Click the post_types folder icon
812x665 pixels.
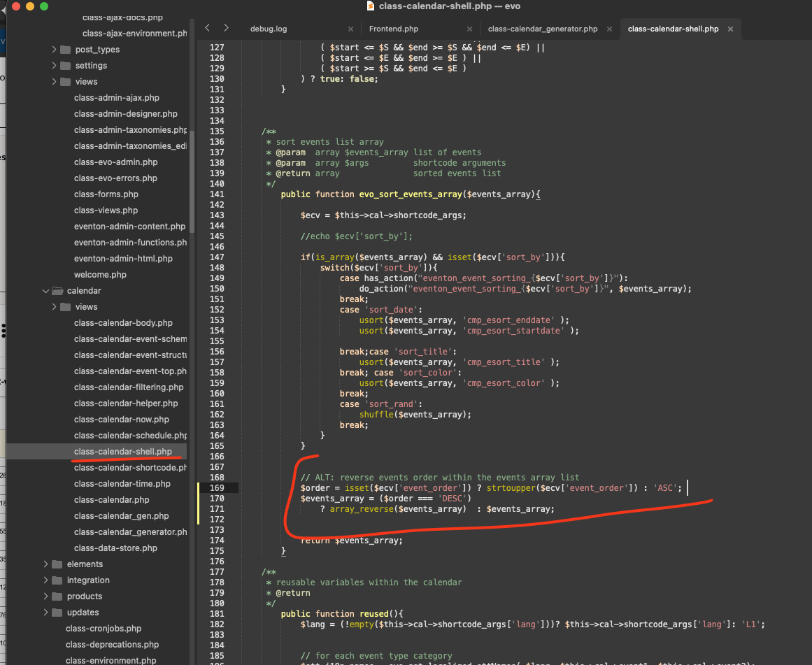tap(66, 50)
